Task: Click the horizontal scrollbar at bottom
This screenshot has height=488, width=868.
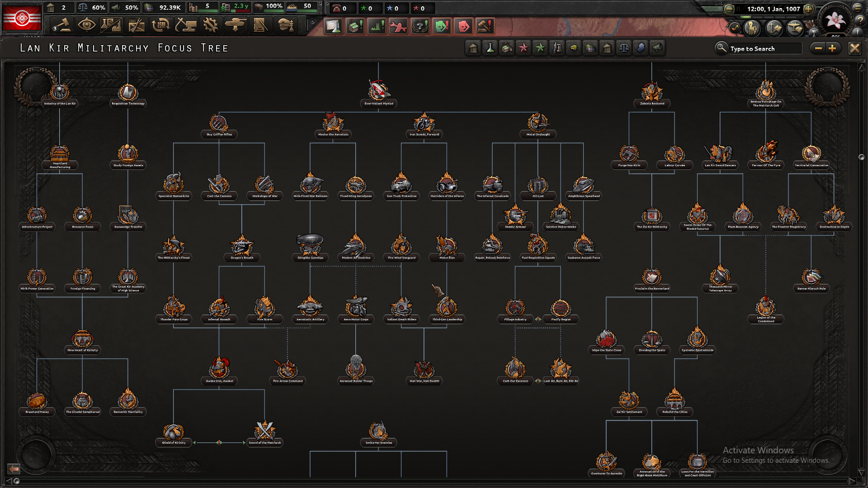Action: (x=429, y=481)
